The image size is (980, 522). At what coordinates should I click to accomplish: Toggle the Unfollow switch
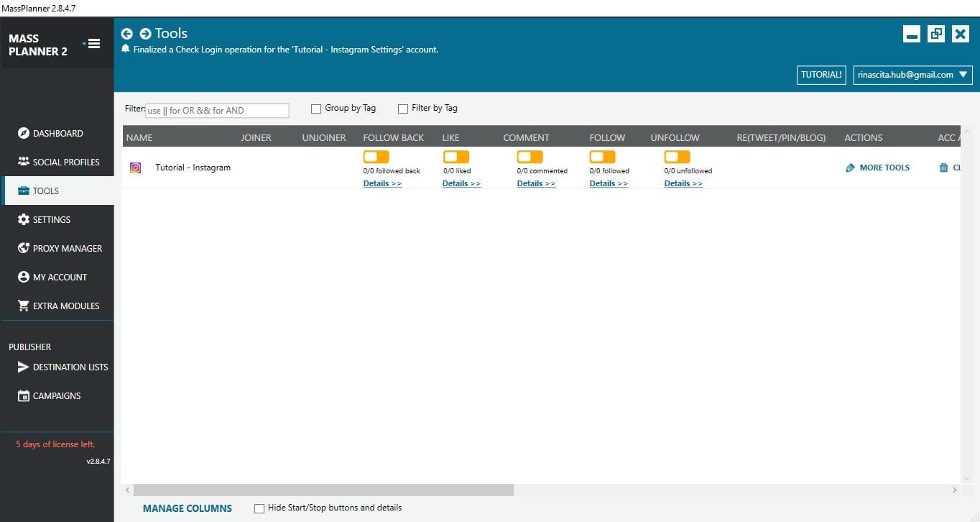point(677,157)
